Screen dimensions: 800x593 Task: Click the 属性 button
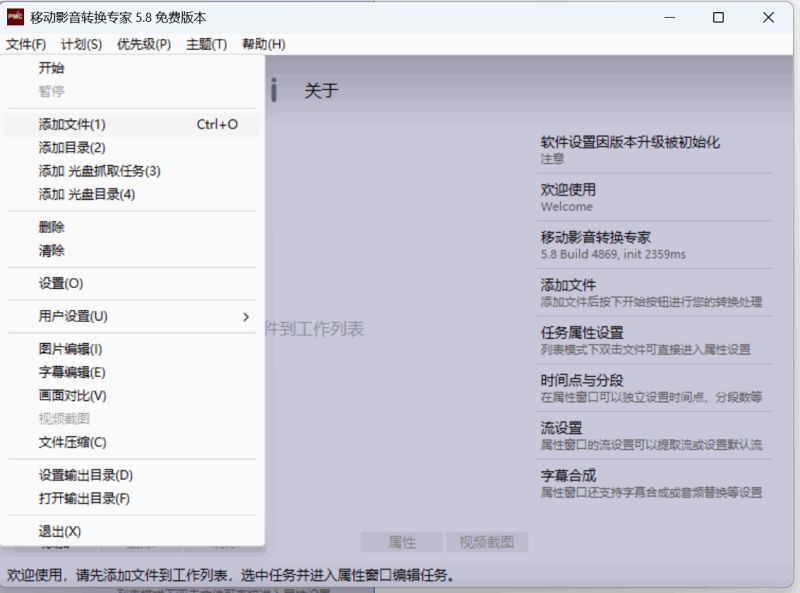(402, 542)
